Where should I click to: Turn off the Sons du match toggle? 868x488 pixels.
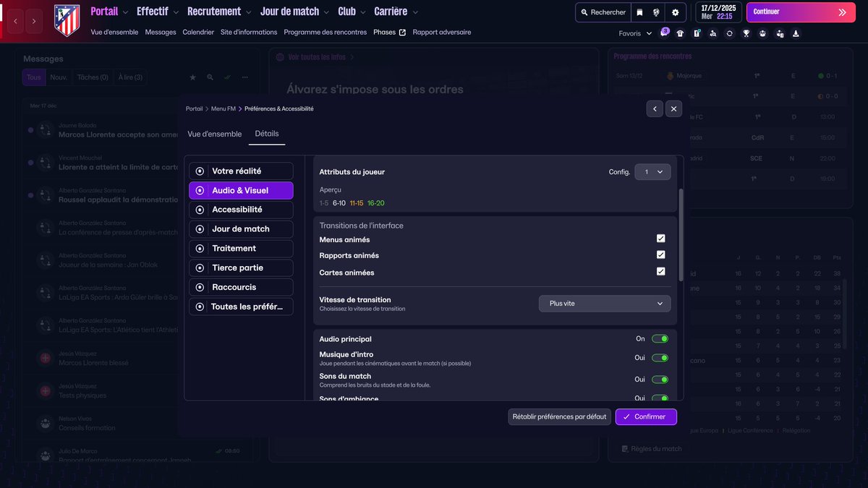pyautogui.click(x=660, y=380)
